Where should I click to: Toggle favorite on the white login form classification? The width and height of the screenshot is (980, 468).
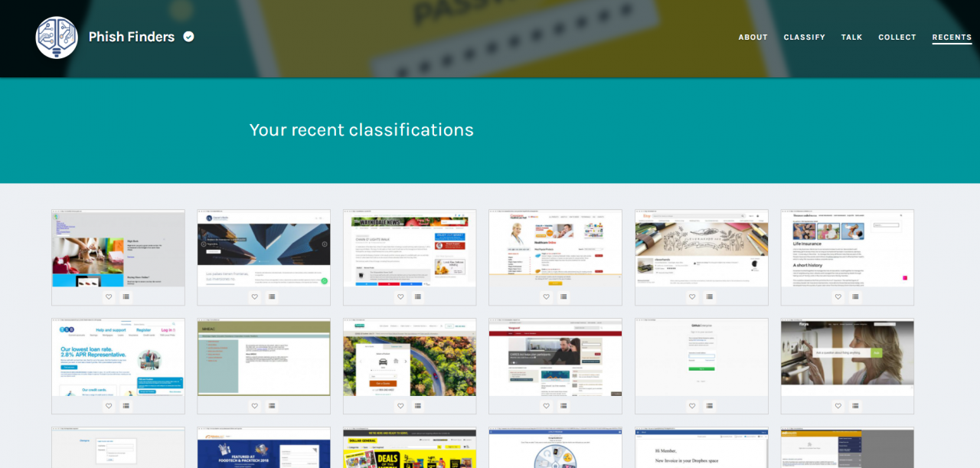pos(692,406)
